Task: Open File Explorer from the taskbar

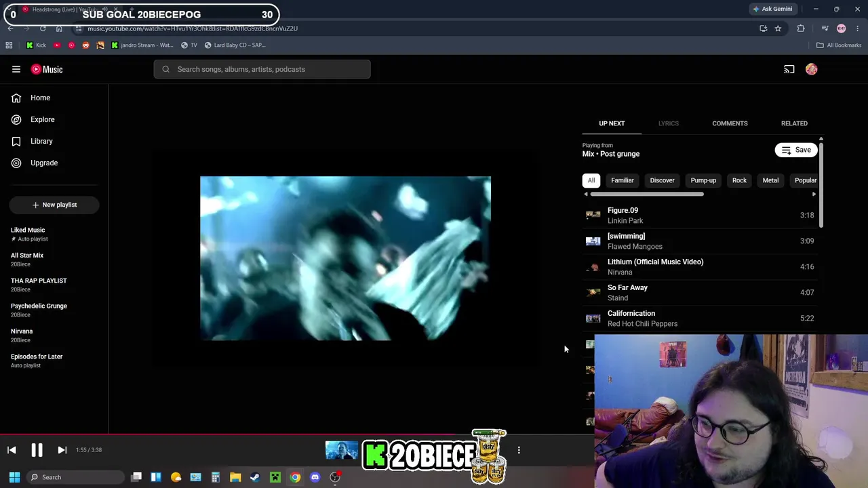Action: pyautogui.click(x=235, y=477)
